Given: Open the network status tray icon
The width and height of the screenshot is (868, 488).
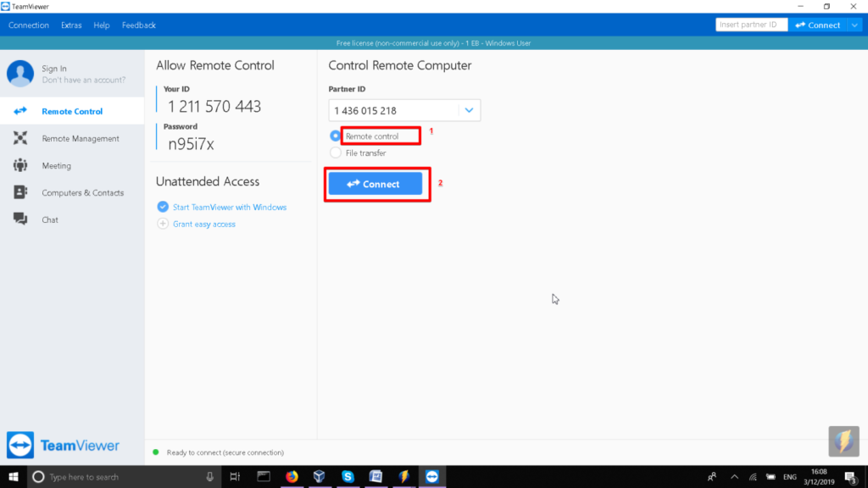Looking at the screenshot, I should pyautogui.click(x=753, y=476).
